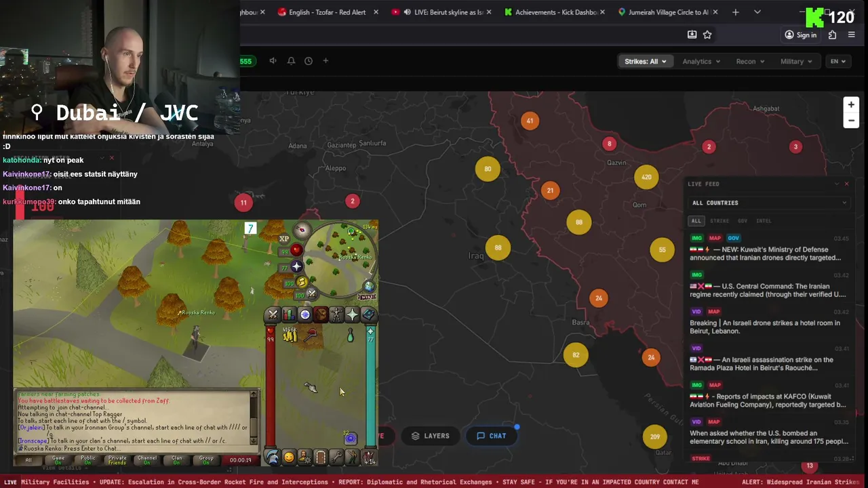Expand the browser tab search chevron

pyautogui.click(x=757, y=12)
